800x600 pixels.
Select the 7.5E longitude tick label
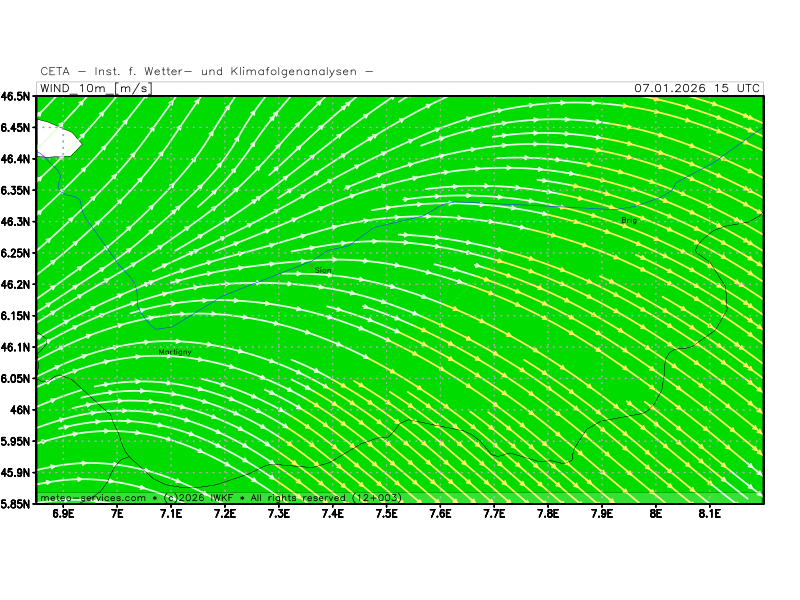386,514
